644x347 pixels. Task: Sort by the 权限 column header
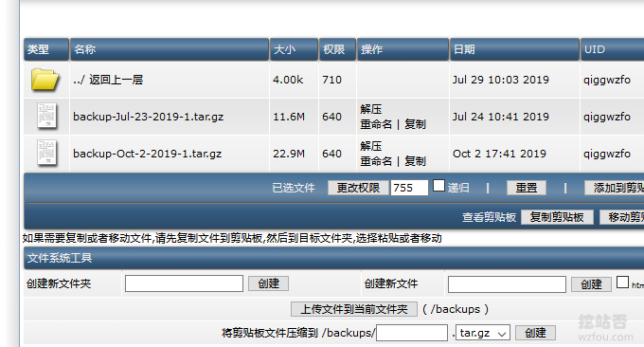point(337,49)
